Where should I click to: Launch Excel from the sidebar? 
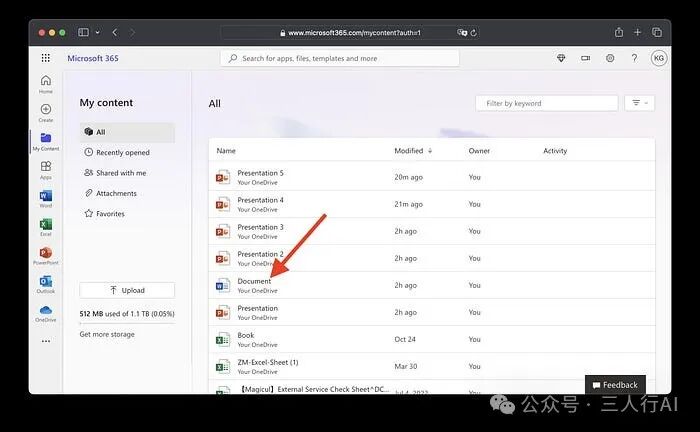click(x=46, y=227)
